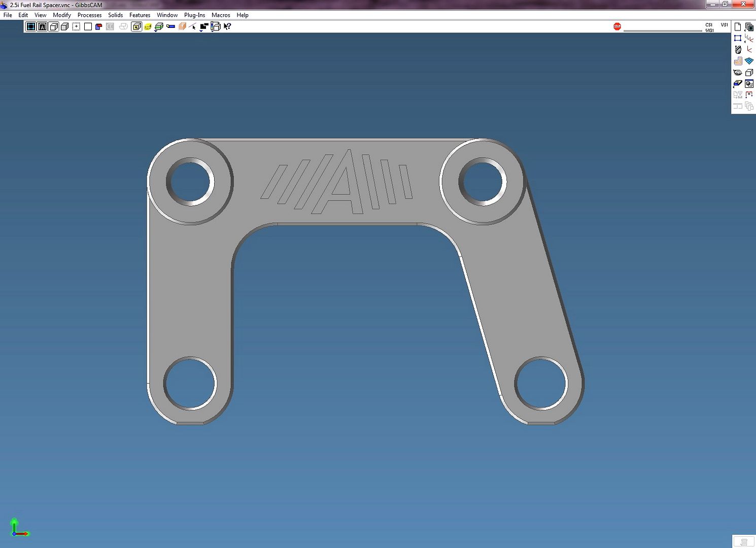
Task: Click the progress bar beside STOP
Action: click(x=663, y=30)
